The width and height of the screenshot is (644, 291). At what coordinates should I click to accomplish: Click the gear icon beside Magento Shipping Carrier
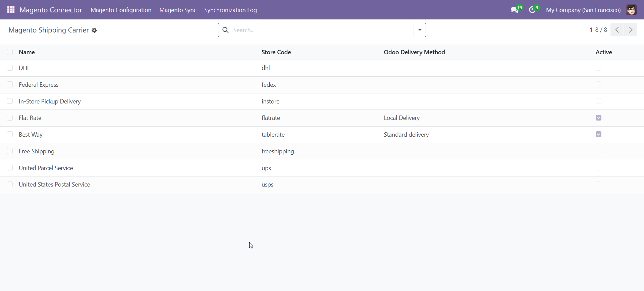95,30
